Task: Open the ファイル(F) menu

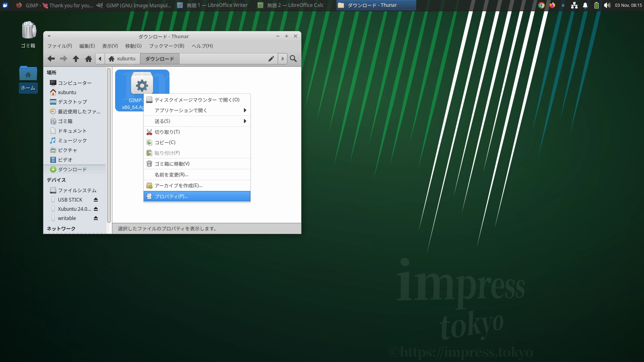Action: tap(60, 46)
